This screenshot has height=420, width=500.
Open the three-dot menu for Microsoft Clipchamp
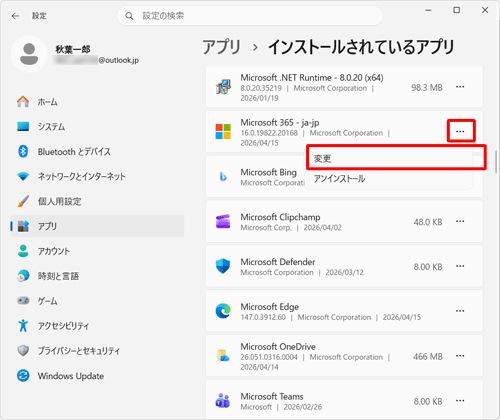tap(460, 222)
